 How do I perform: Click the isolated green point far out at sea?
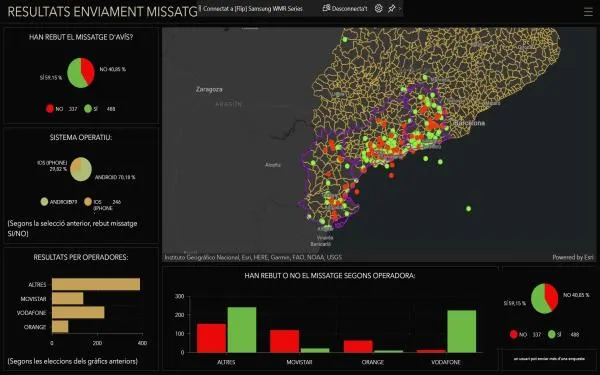tap(468, 209)
